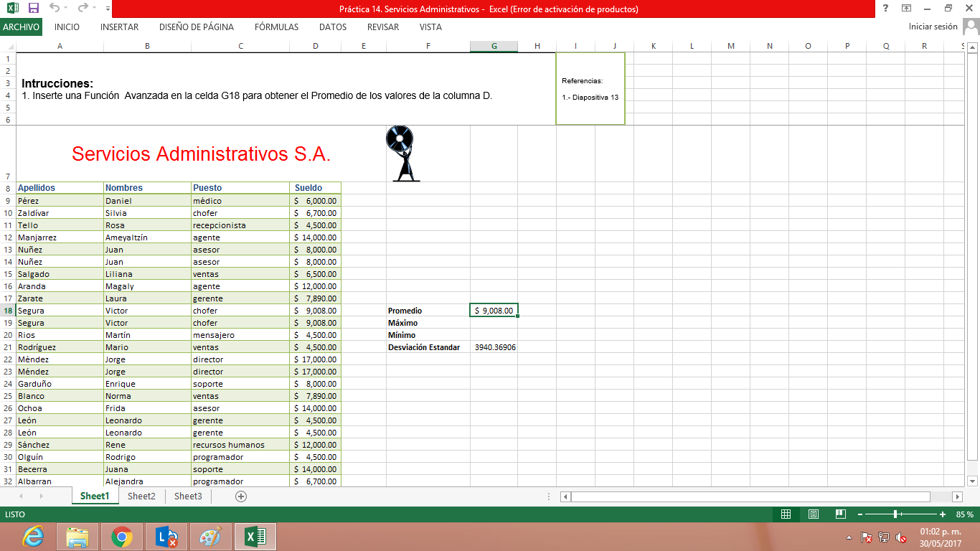Click the zoom out minus button
This screenshot has width=980, height=551.
[x=860, y=514]
